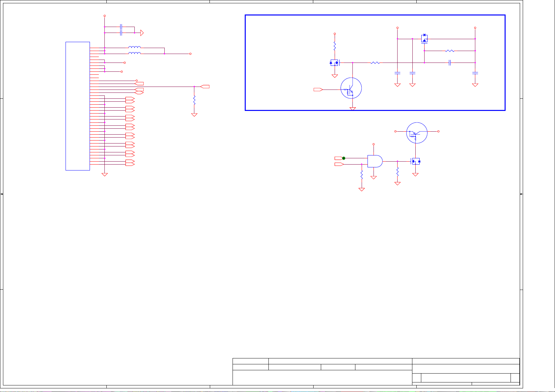Select the input port feeding the blue-box transistor
Screen dimensions: 555x392
coord(318,90)
